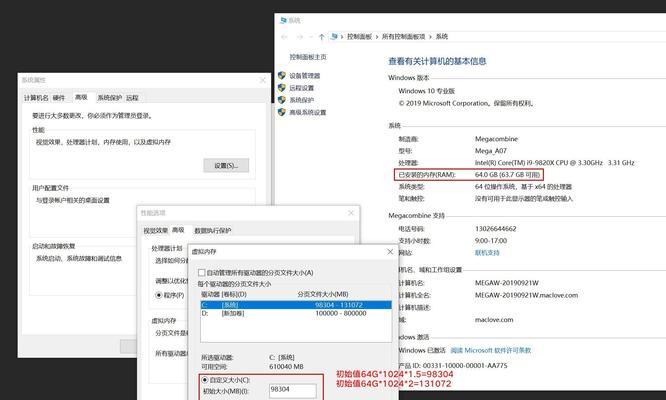Enable 自动管理所有驱动器的分页文件大小 checkbox

click(x=202, y=273)
